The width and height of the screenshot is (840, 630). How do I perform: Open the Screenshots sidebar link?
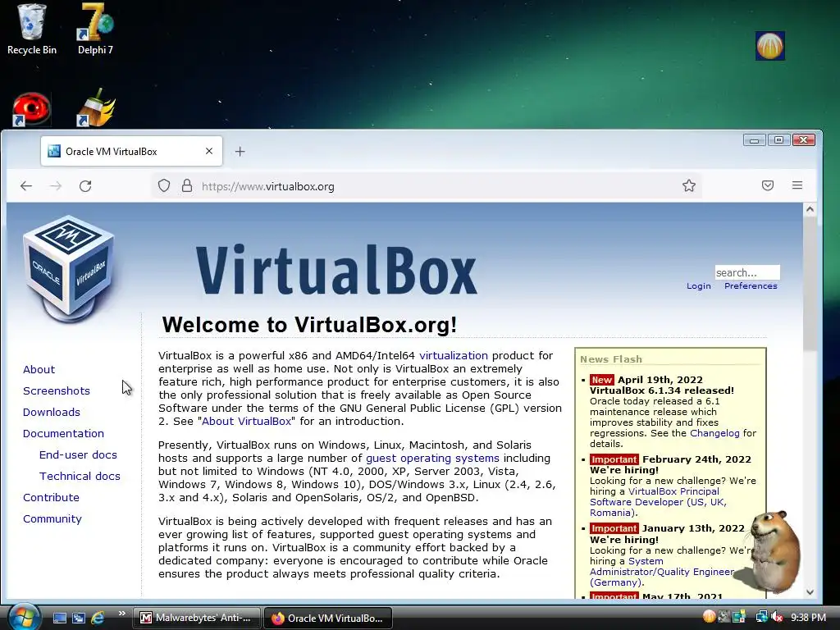57,391
